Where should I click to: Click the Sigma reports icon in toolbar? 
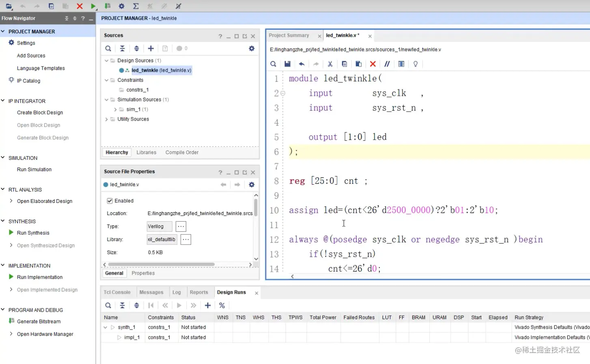tap(136, 6)
